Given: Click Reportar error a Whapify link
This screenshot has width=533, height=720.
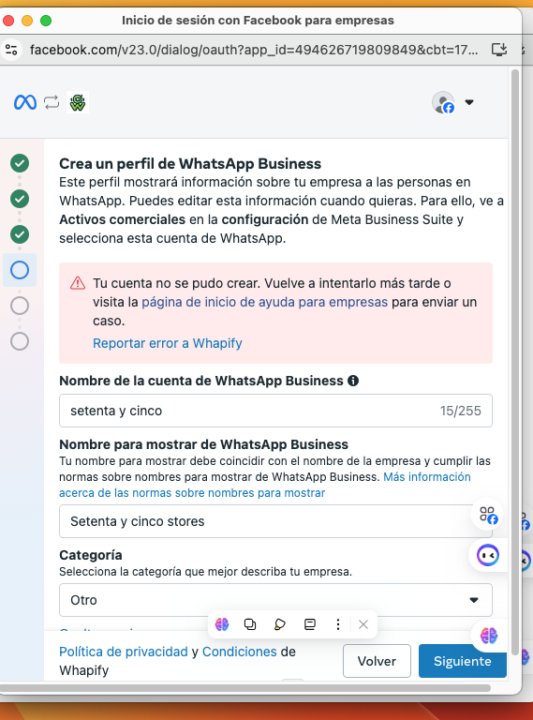Looking at the screenshot, I should tap(168, 343).
